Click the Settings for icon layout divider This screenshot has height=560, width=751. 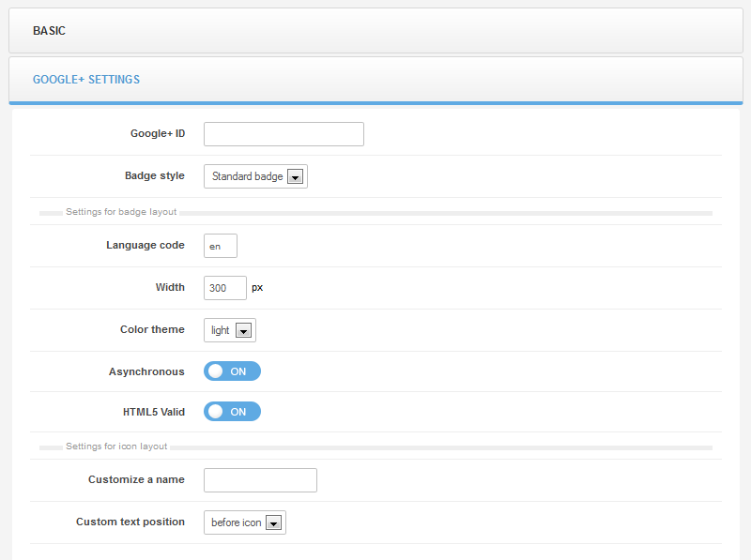375,446
